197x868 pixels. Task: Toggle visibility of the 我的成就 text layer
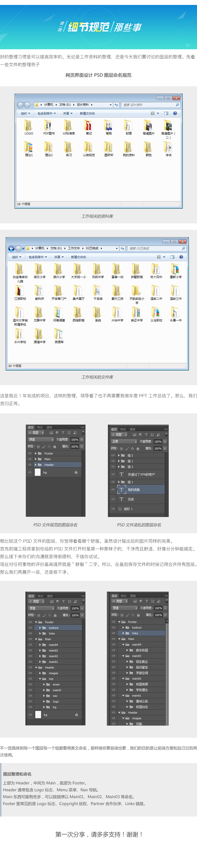click(x=113, y=490)
